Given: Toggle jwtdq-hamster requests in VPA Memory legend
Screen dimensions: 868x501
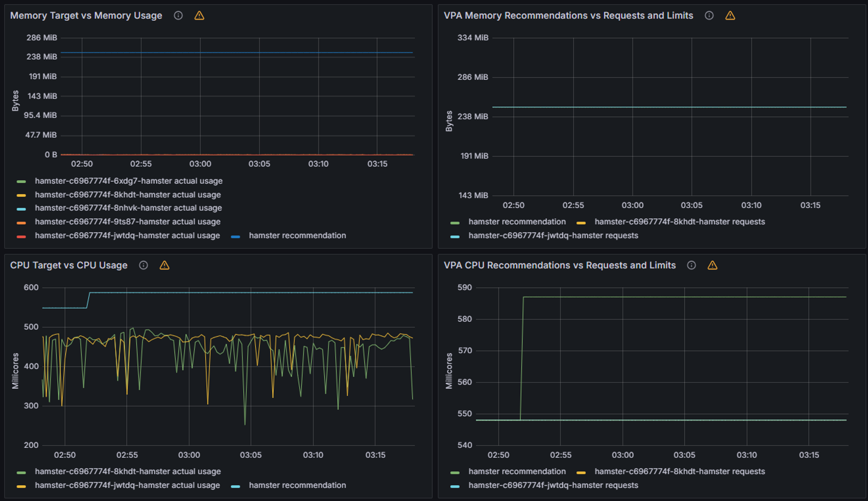Looking at the screenshot, I should (x=553, y=235).
